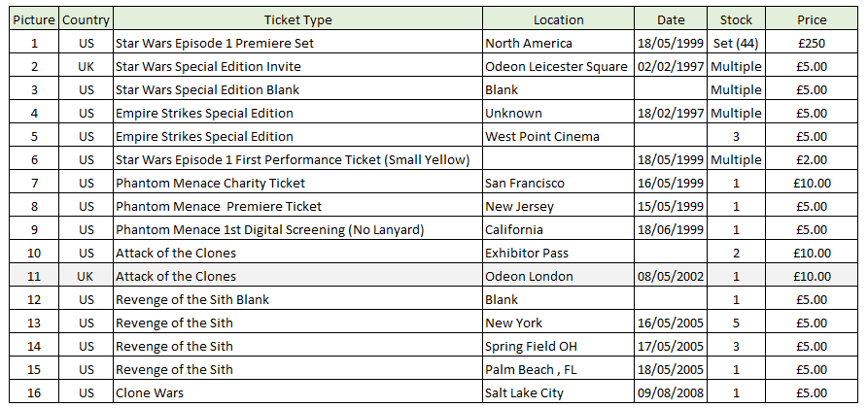
Task: Click the Stock column header
Action: (x=736, y=20)
